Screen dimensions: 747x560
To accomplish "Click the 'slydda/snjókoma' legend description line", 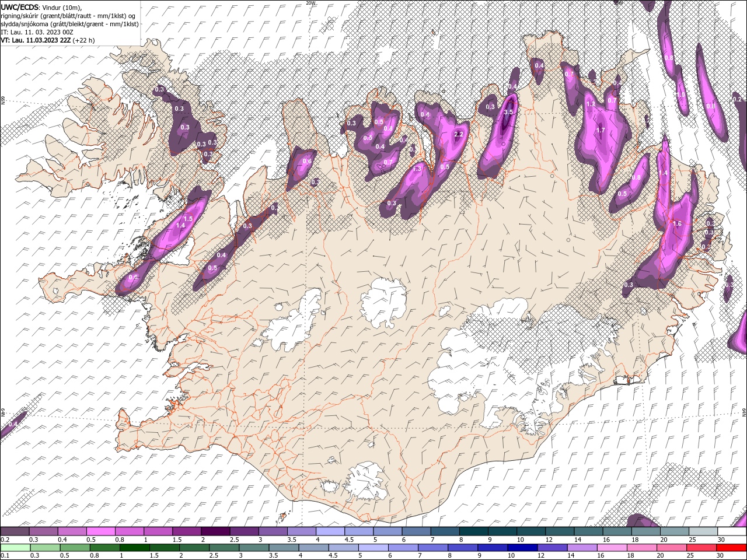I will tap(69, 24).
